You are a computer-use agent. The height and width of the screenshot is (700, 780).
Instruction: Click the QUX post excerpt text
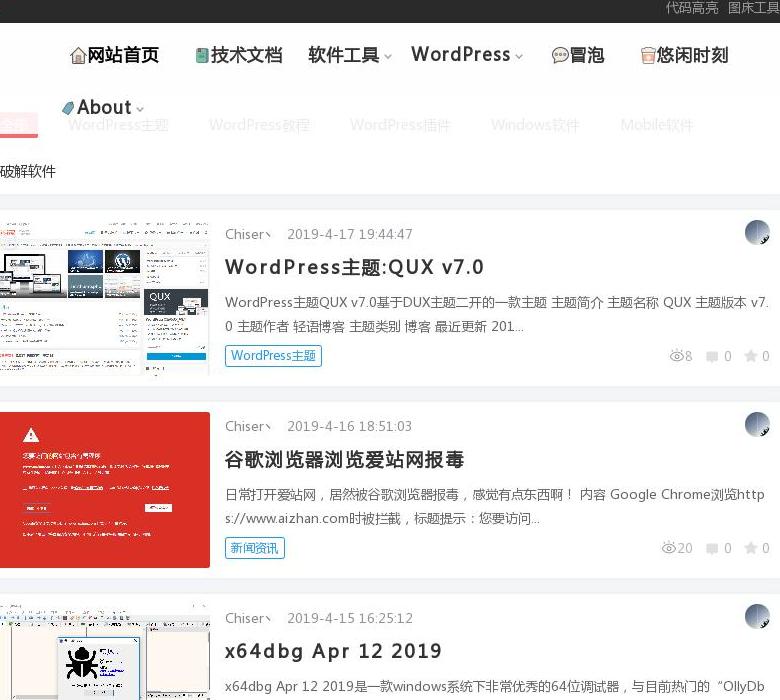tap(497, 314)
